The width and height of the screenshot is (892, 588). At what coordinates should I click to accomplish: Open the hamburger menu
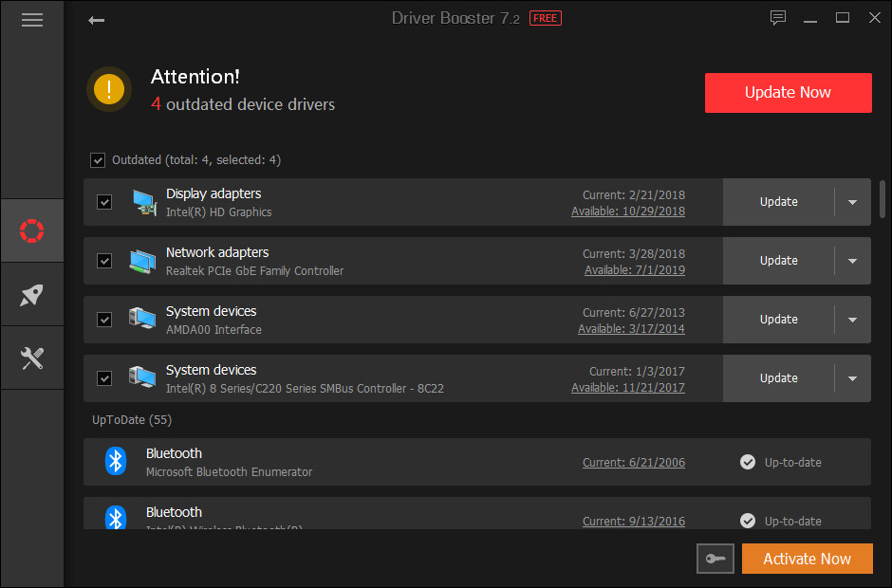coord(31,19)
